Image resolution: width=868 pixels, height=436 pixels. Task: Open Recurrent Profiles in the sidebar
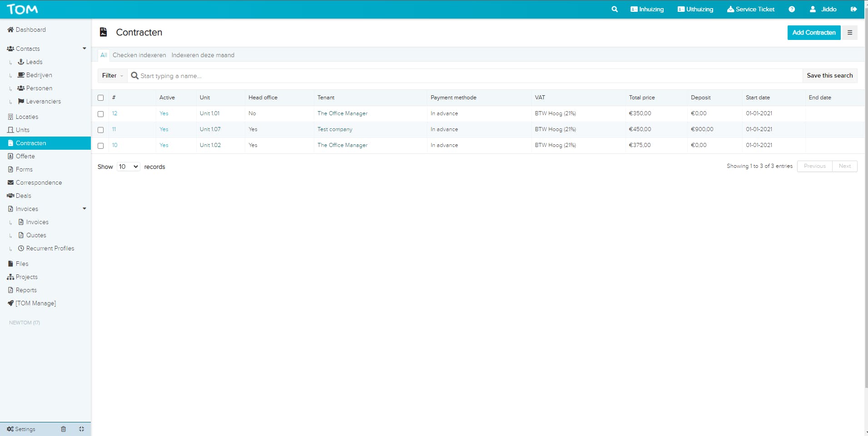(x=46, y=248)
